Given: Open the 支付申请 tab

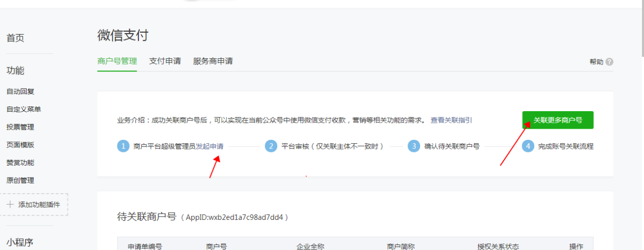Looking at the screenshot, I should [165, 61].
